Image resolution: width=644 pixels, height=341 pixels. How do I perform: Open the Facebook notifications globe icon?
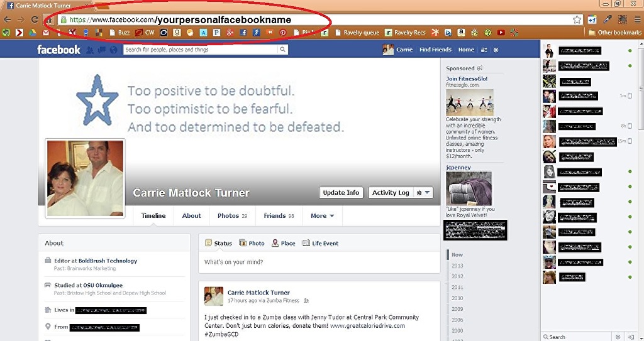[x=114, y=50]
